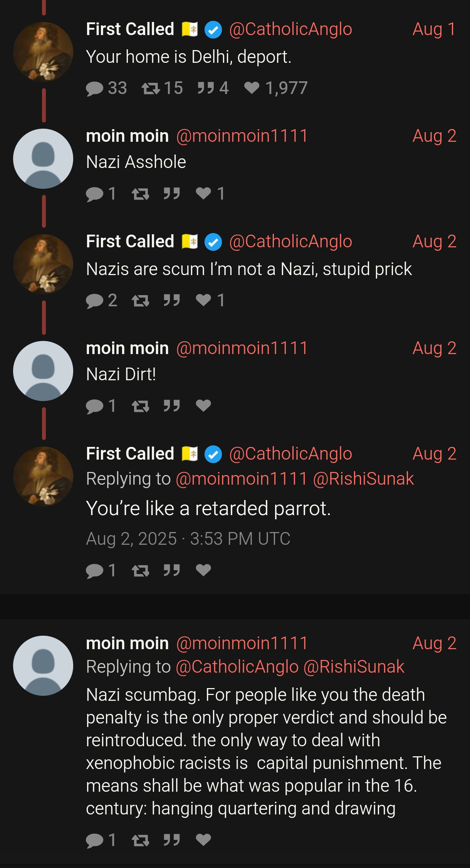Image resolution: width=470 pixels, height=868 pixels.
Task: Like the "Nazi Dirt!" tweet
Action: [203, 406]
